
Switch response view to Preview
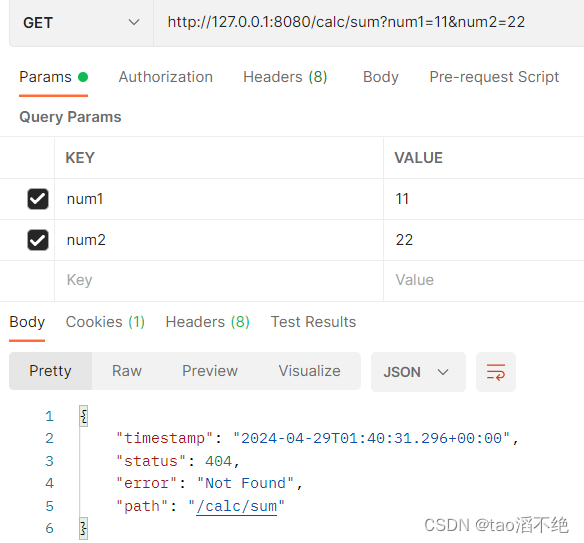(x=210, y=371)
